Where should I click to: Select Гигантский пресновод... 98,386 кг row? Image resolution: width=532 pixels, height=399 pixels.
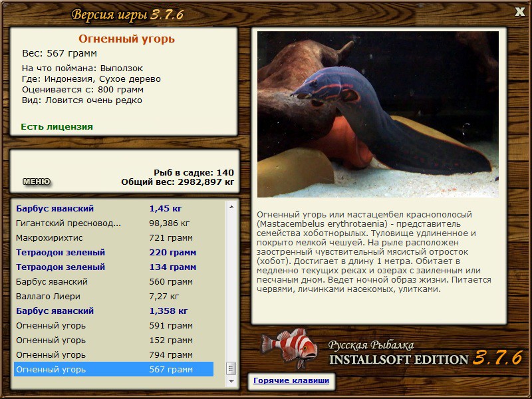(114, 223)
